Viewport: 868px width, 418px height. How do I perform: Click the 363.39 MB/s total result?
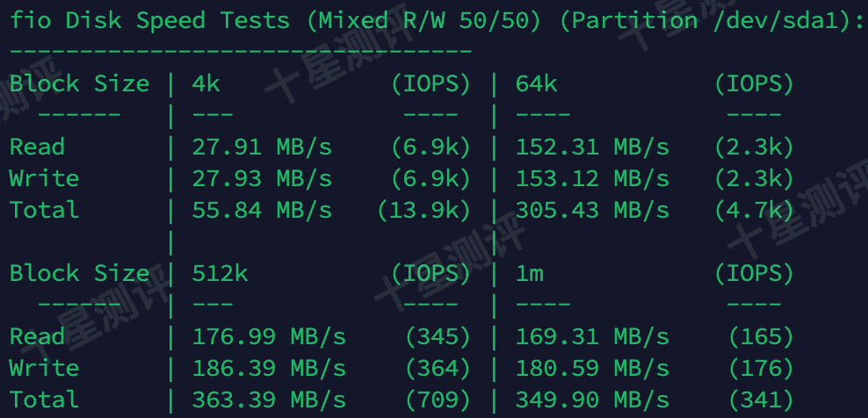269,400
